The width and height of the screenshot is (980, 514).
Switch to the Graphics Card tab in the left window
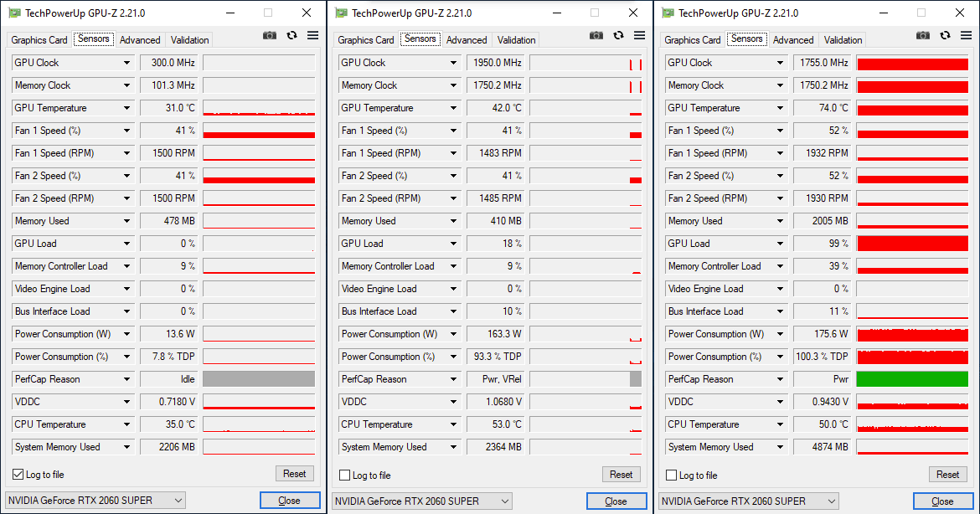coord(39,40)
